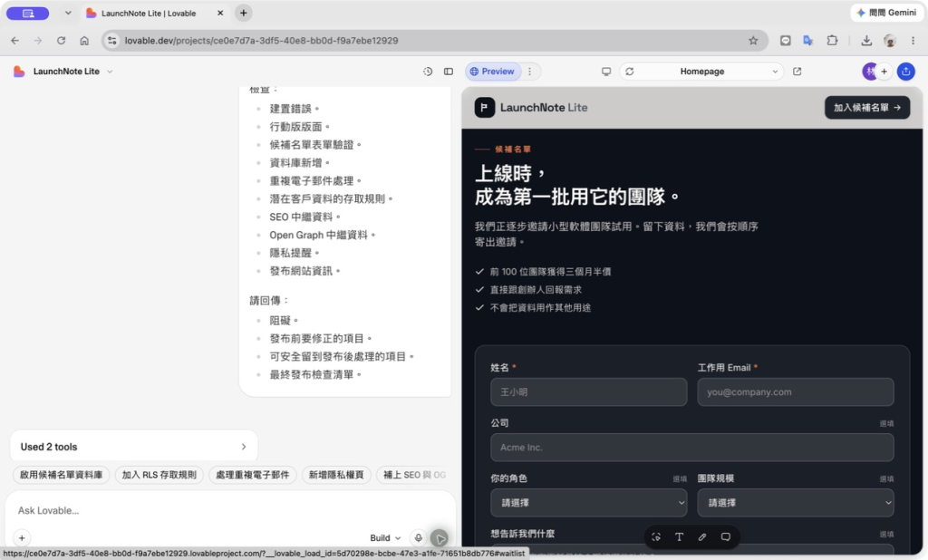Click the 工作用 Email input field
The height and width of the screenshot is (560, 928).
(x=796, y=391)
